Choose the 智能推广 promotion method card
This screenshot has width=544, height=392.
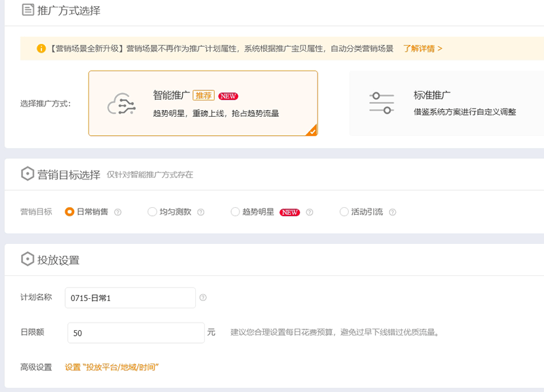click(203, 103)
